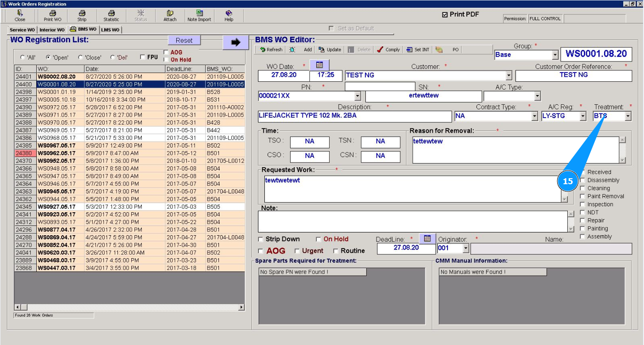Screen dimensions: 644x345
Task: Click the Requested Work text field
Action: 412,188
